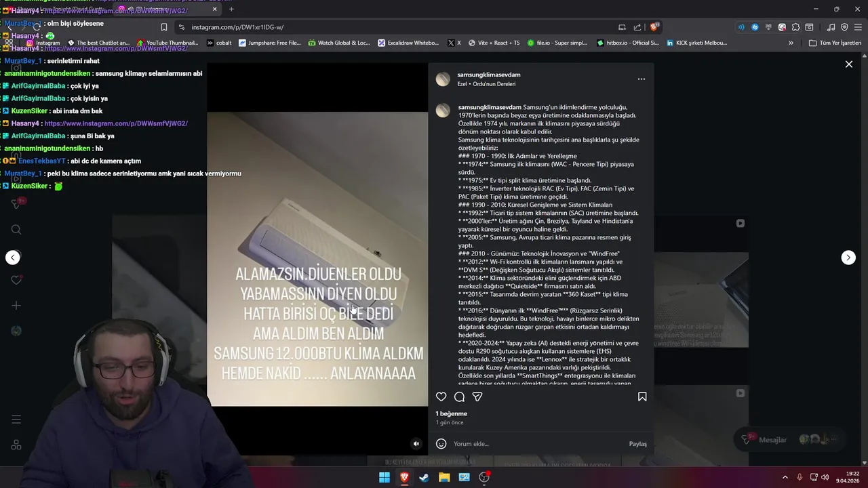Click the share page icon in the address bar
868x488 pixels.
[x=637, y=27]
